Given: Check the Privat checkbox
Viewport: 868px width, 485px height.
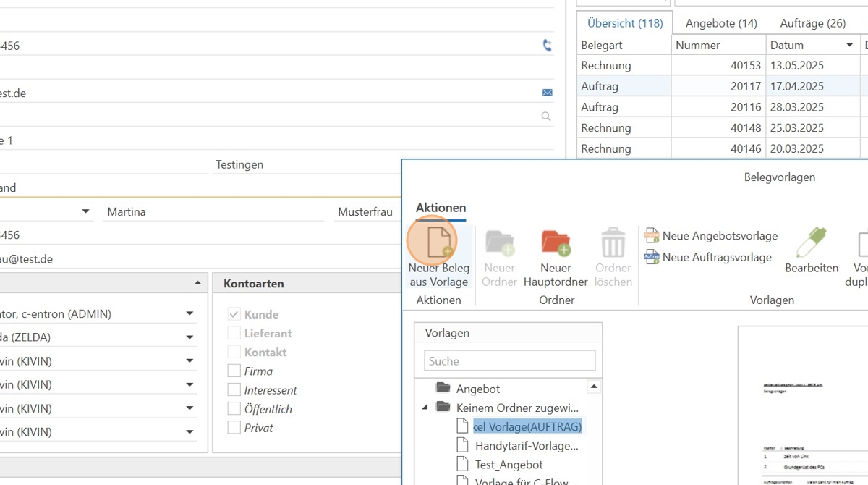Looking at the screenshot, I should (234, 428).
